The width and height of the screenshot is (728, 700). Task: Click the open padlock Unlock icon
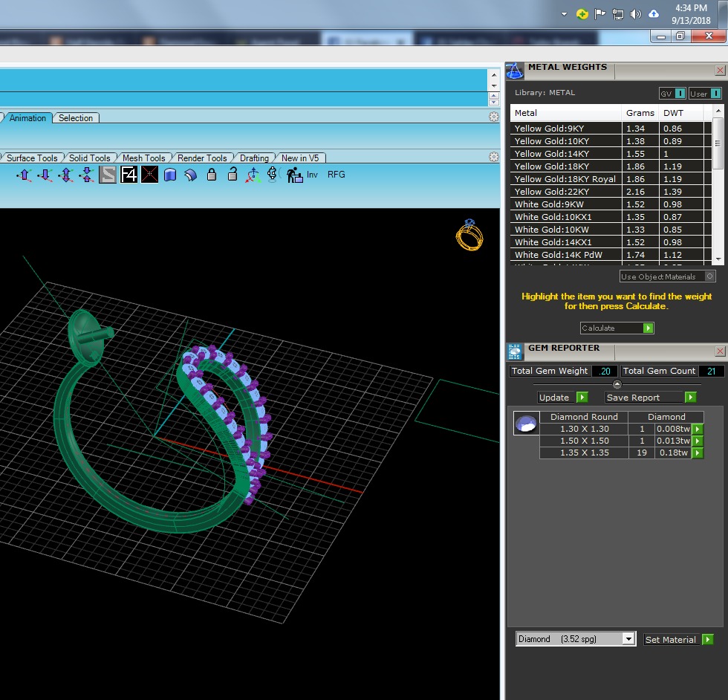[x=233, y=174]
